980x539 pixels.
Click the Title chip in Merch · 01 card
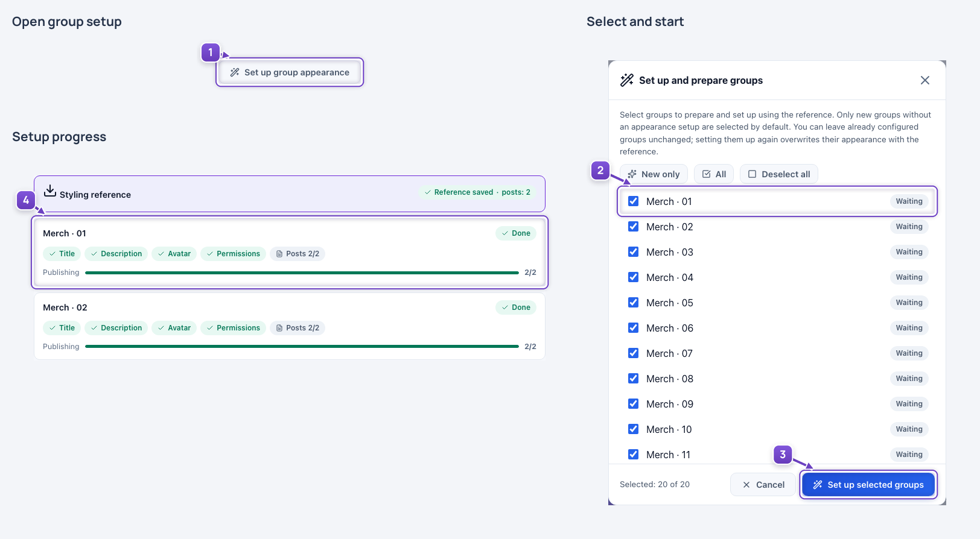(x=62, y=254)
